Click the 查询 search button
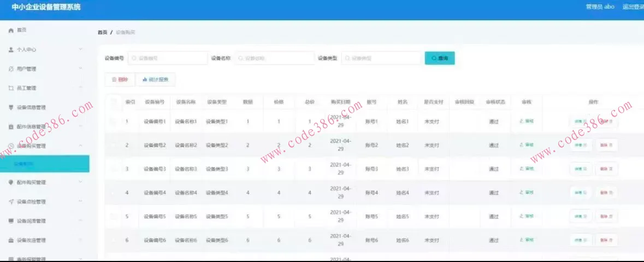644x262 pixels. 440,59
